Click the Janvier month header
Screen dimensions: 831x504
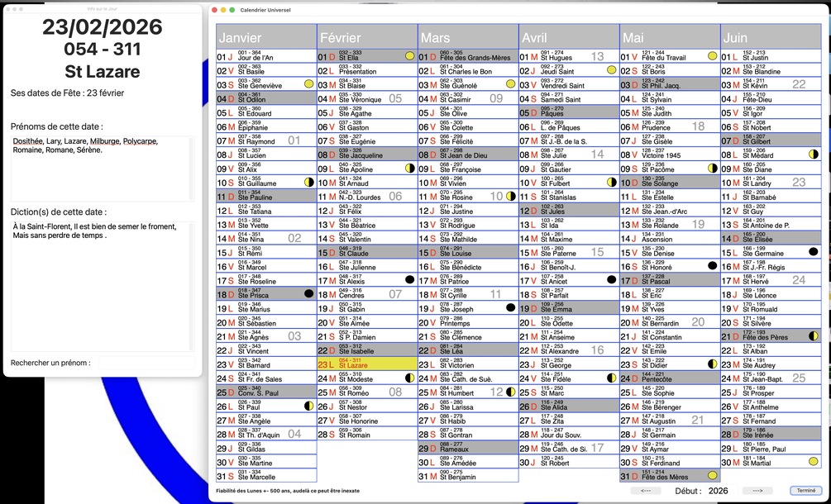click(x=266, y=36)
